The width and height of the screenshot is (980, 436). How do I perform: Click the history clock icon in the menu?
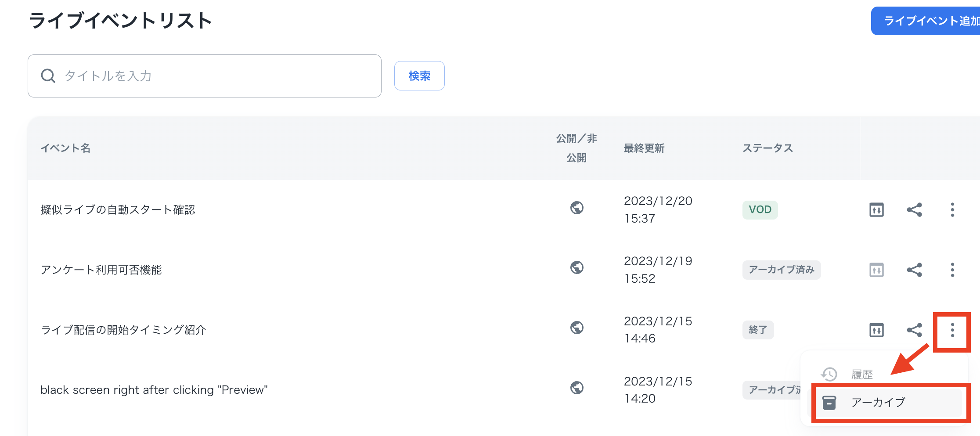coord(829,374)
